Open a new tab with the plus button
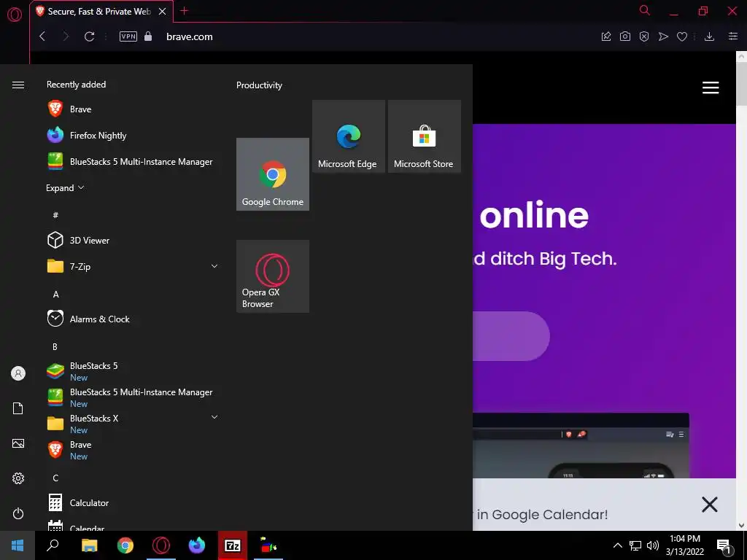This screenshot has height=560, width=747. [x=185, y=10]
